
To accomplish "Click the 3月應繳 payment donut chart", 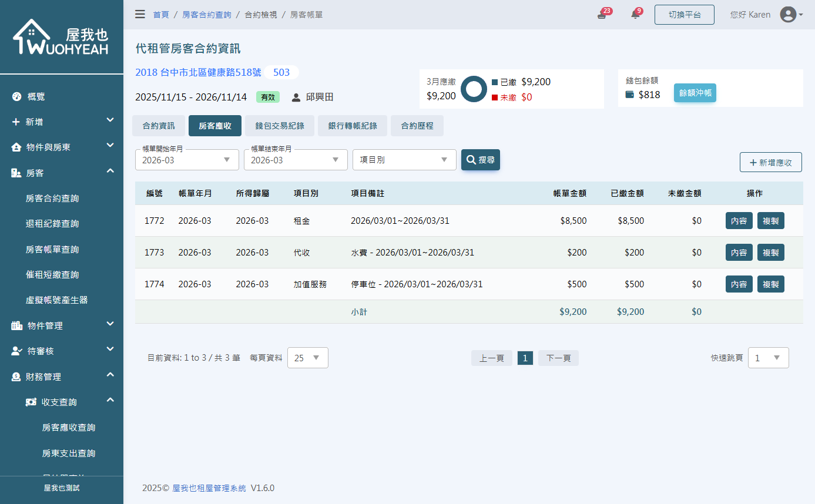I will tap(473, 89).
